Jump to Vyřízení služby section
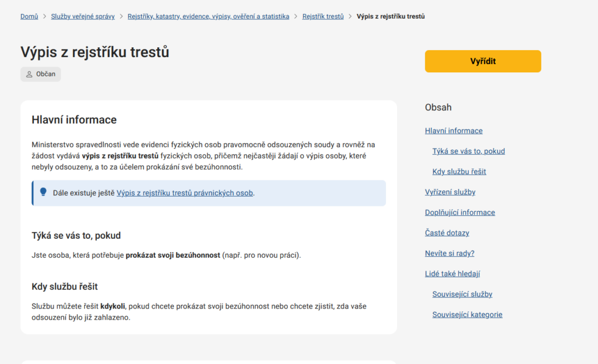Screen dimensions: 598x364 (x=450, y=192)
